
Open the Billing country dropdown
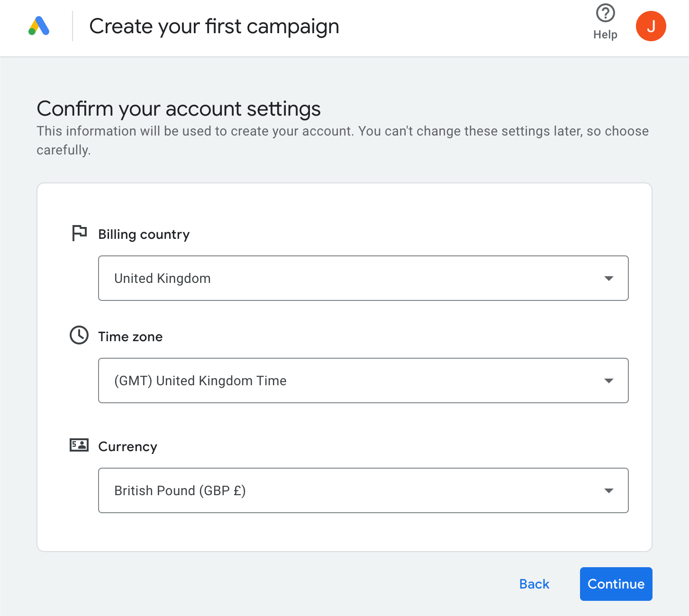pyautogui.click(x=363, y=278)
